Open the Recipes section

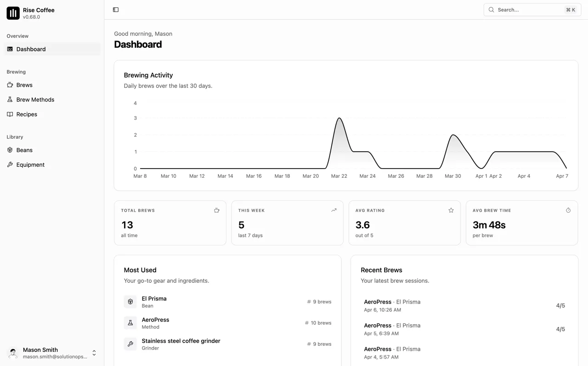27,114
